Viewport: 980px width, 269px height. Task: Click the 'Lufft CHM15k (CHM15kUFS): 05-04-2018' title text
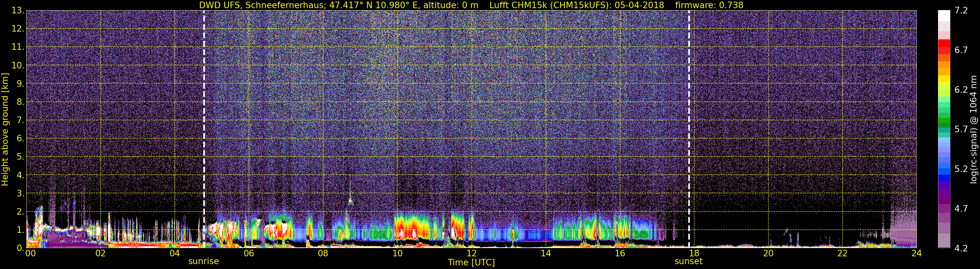tap(577, 5)
